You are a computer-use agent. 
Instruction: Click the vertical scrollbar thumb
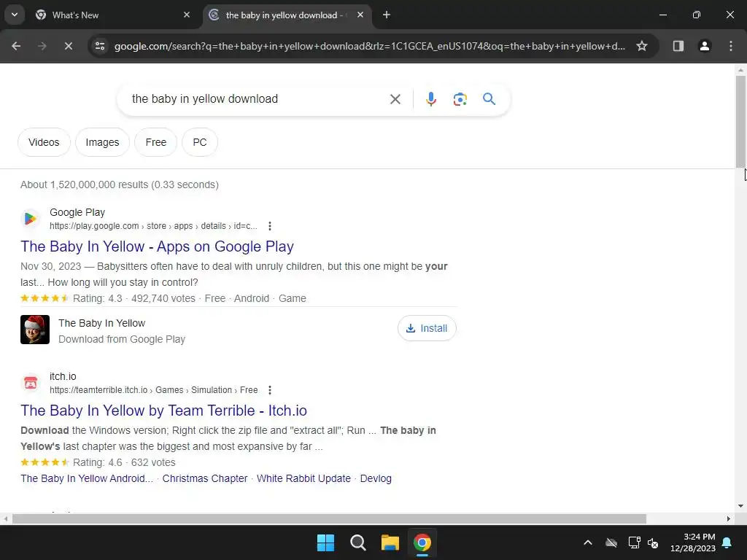[x=741, y=122]
